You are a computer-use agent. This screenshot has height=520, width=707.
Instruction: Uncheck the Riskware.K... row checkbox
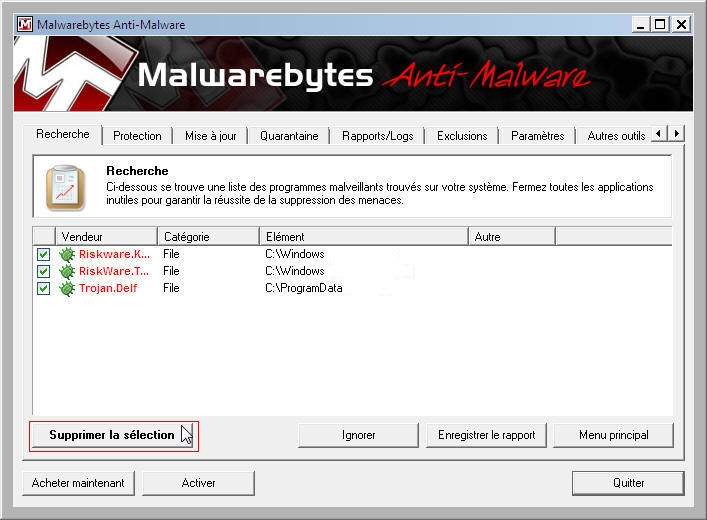[43, 254]
